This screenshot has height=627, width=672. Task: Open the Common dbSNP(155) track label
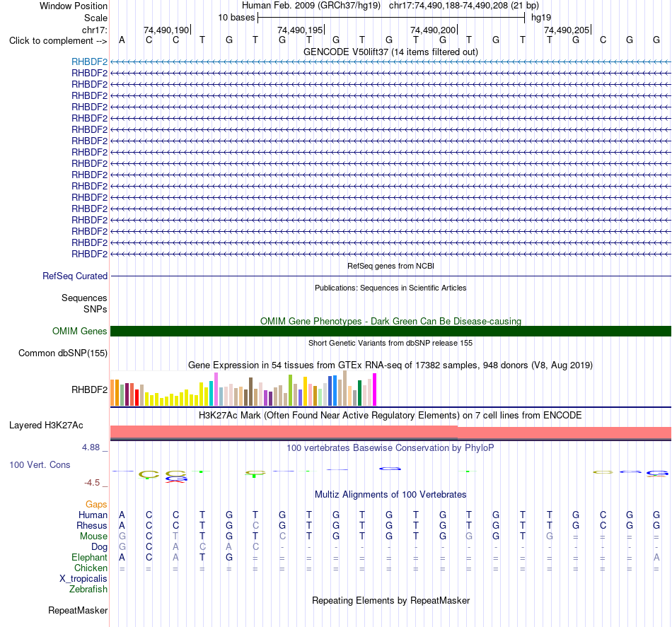(62, 353)
